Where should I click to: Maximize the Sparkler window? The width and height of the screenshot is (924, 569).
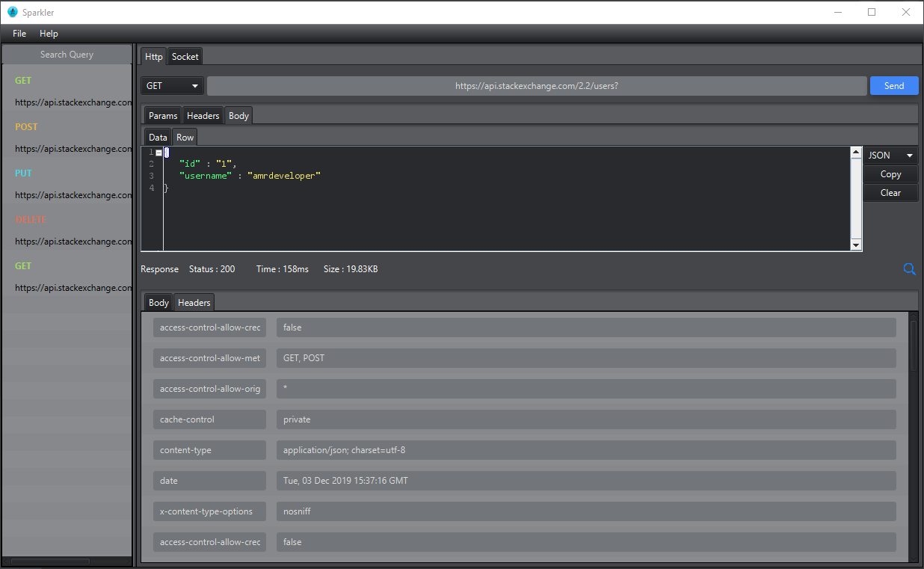[872, 12]
